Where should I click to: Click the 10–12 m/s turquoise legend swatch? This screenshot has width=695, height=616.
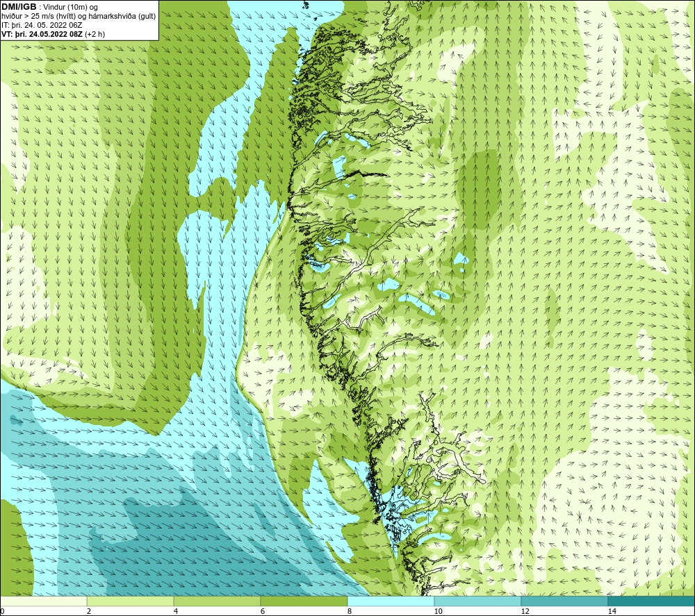[478, 601]
